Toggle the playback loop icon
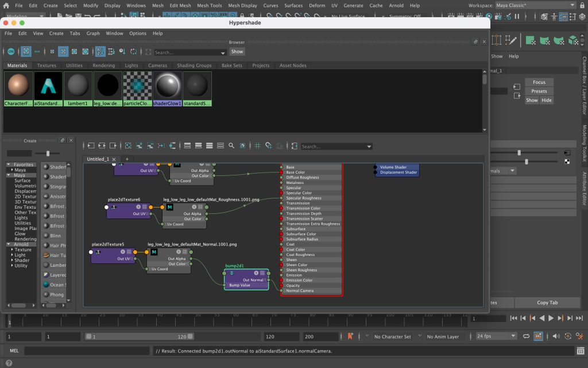The width and height of the screenshot is (588, 368). tap(527, 336)
